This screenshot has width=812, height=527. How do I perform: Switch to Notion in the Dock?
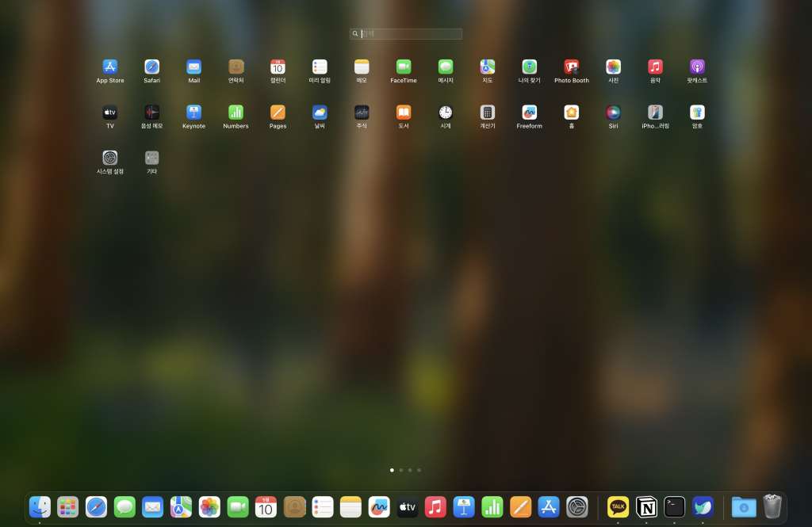click(646, 507)
